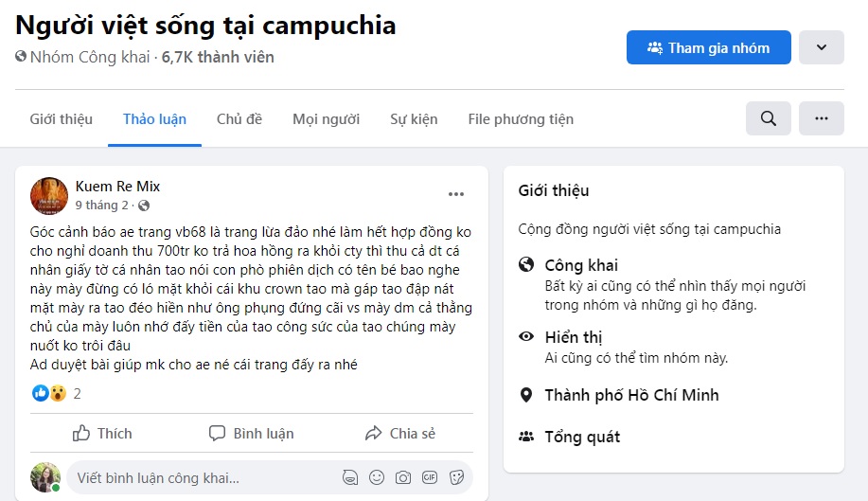Click the group search magnifier icon
868x501 pixels.
tap(769, 118)
